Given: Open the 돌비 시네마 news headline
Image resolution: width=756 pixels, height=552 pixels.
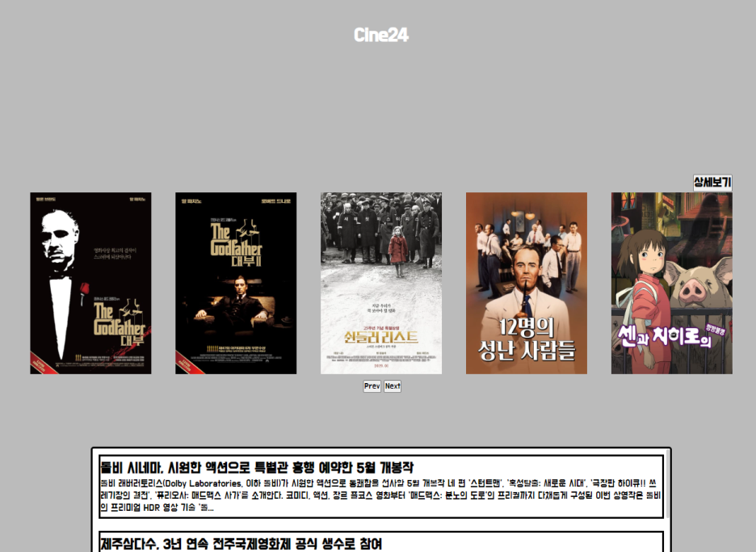Looking at the screenshot, I should 257,467.
